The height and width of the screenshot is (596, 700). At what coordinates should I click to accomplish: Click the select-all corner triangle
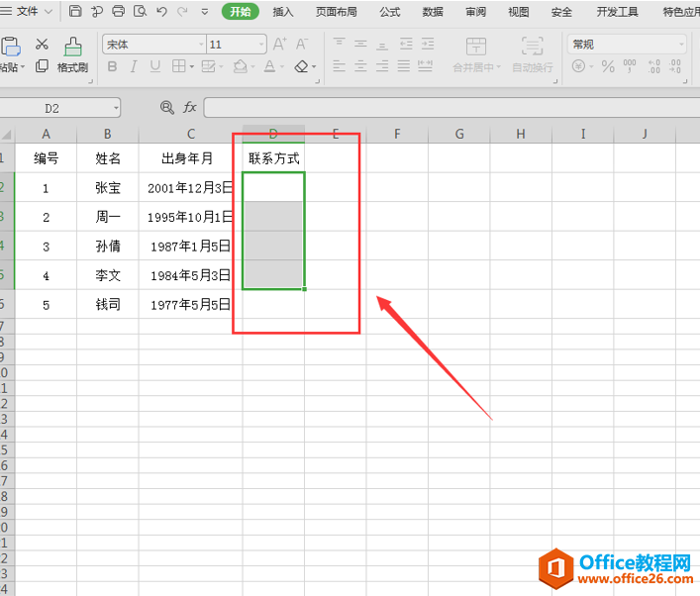click(x=7, y=134)
